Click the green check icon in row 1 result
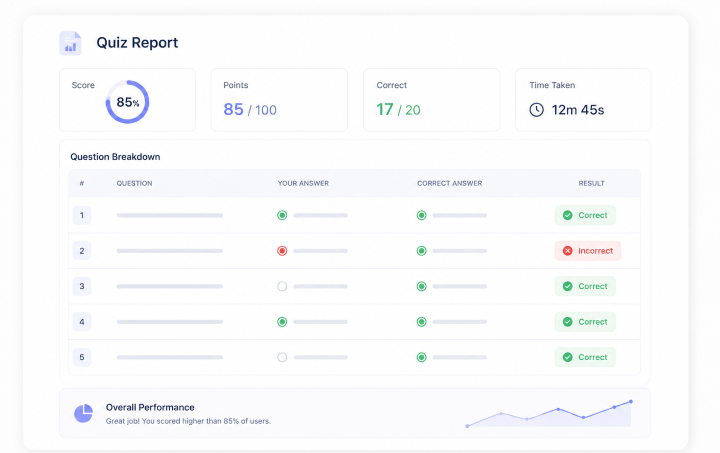Viewport: 720px width, 453px height. (x=568, y=215)
